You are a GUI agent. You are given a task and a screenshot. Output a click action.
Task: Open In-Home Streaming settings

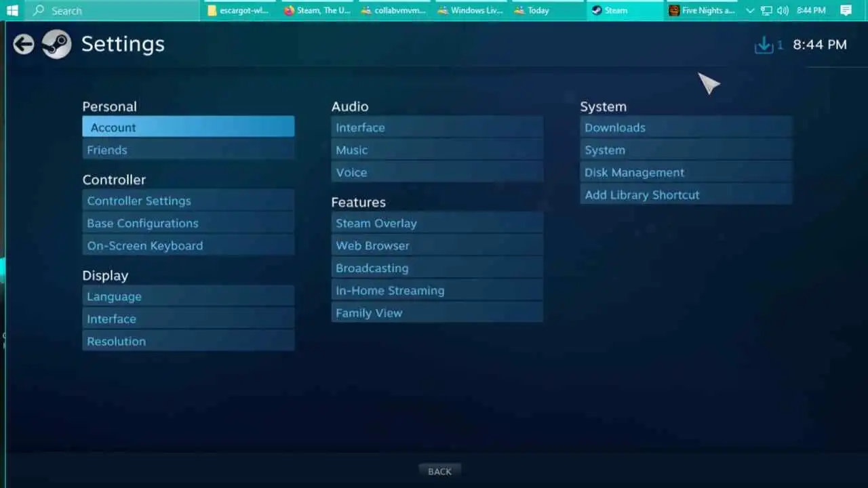pyautogui.click(x=437, y=290)
